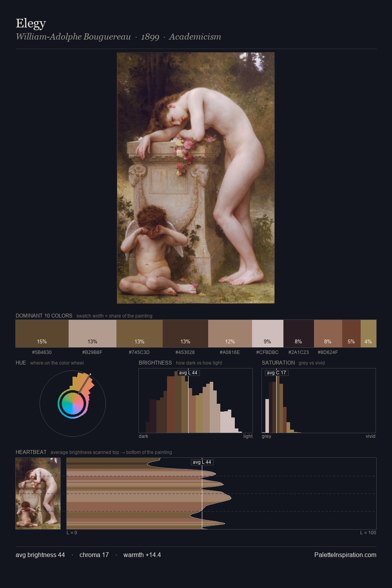Select the #5B4630 dark brown 15% swatch
This screenshot has height=588, width=392.
coord(42,334)
